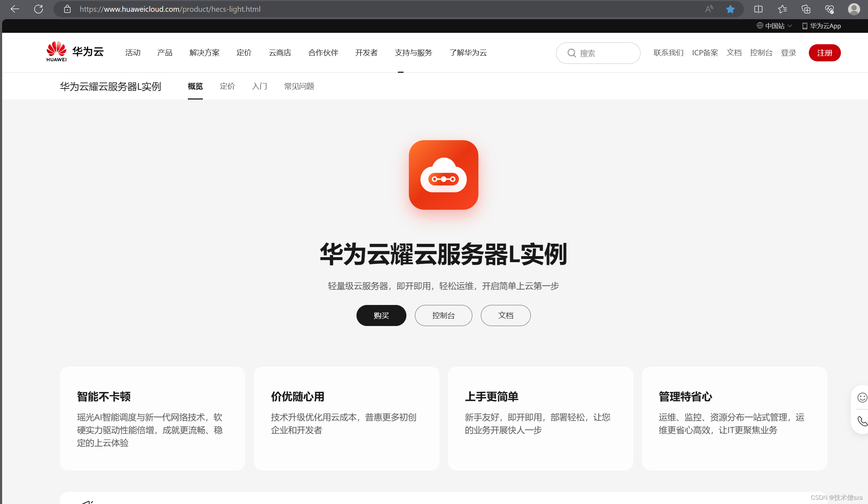Click into the 搜索 search field
868x504 pixels.
pos(598,53)
